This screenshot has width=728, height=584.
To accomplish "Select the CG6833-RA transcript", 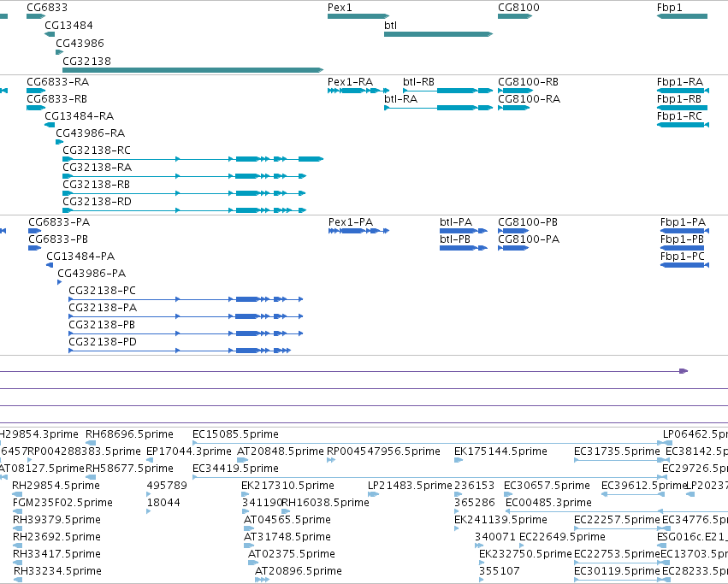I will (x=36, y=91).
